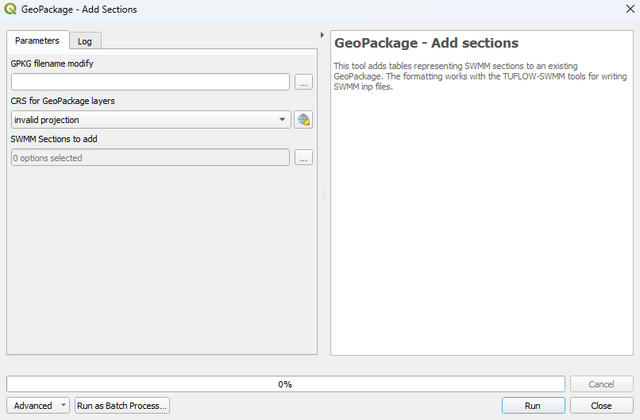Select the Parameters tab

pyautogui.click(x=37, y=41)
